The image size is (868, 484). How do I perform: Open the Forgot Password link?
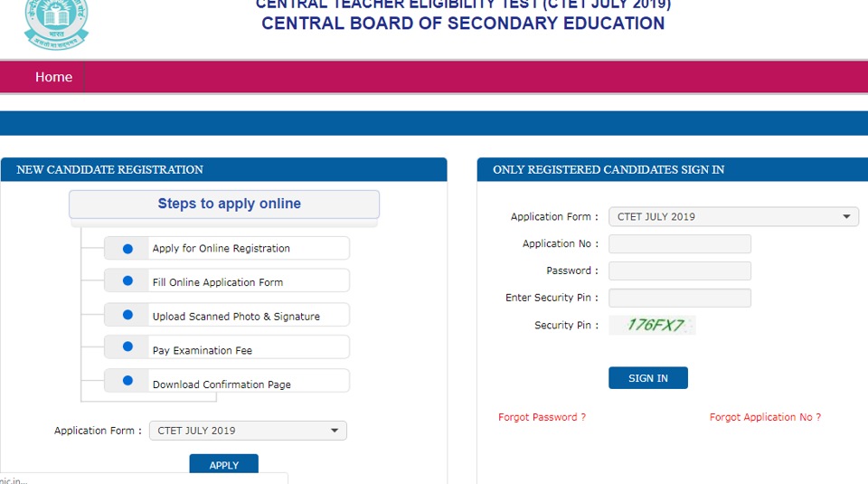click(x=542, y=417)
